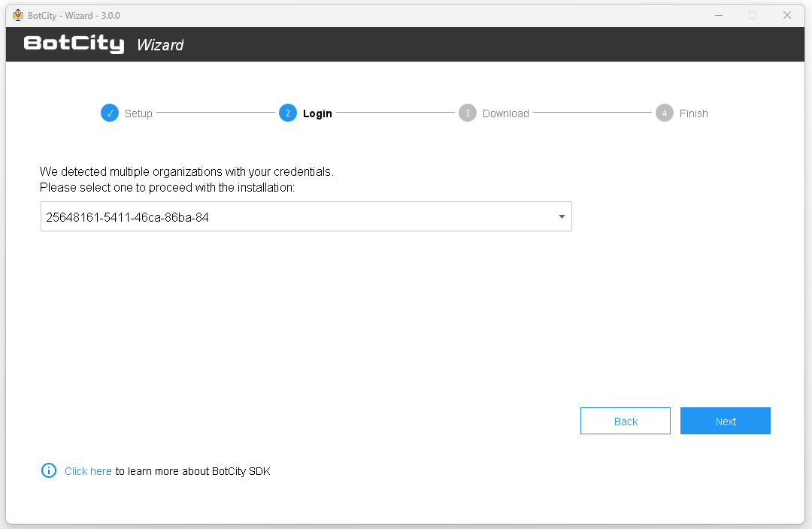Click the Setup step label

(138, 113)
